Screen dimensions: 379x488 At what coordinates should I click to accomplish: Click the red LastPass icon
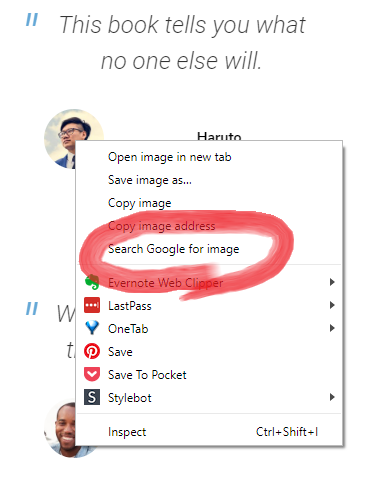pos(92,305)
